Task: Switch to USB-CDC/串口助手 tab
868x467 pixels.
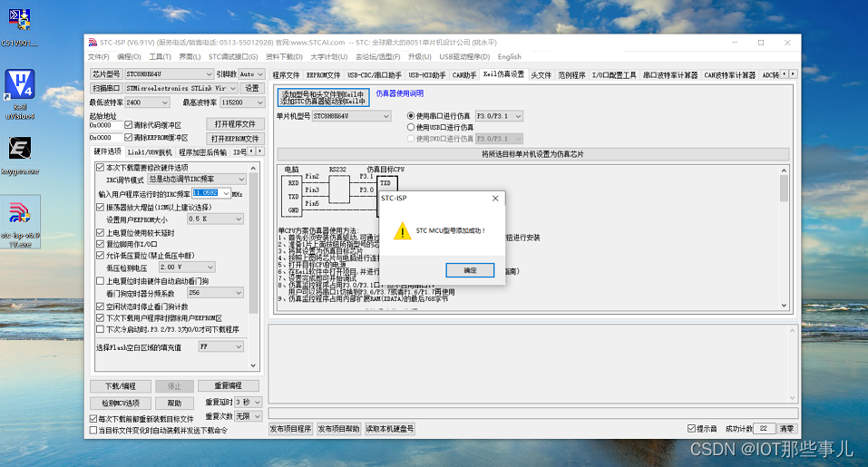Action: pyautogui.click(x=375, y=75)
